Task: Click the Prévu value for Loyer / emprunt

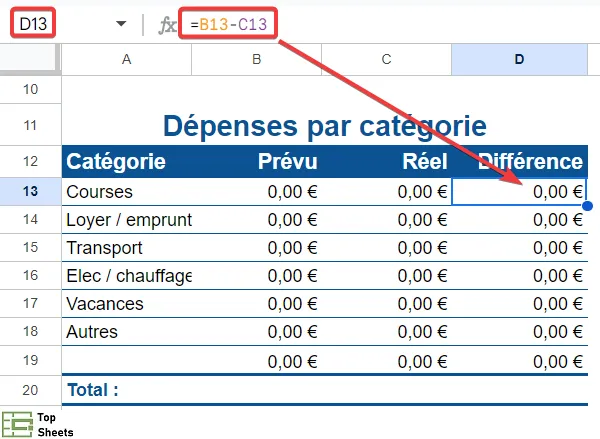Action: tap(256, 220)
